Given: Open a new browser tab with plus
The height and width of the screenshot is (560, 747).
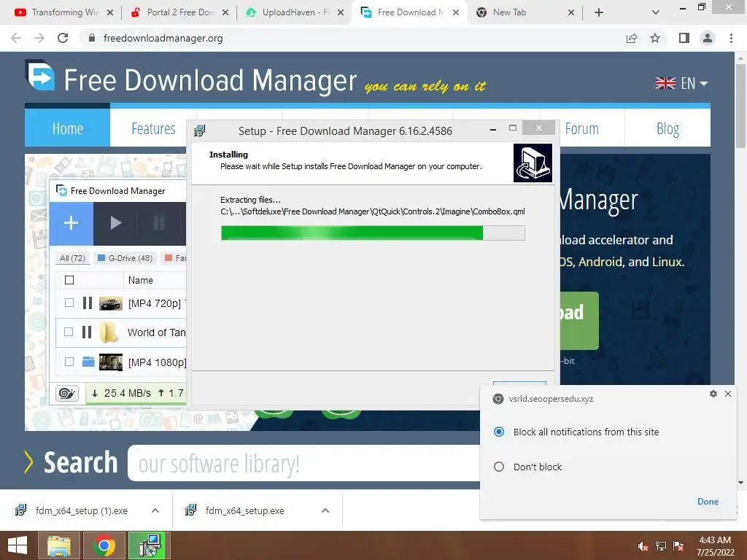Looking at the screenshot, I should pyautogui.click(x=599, y=12).
